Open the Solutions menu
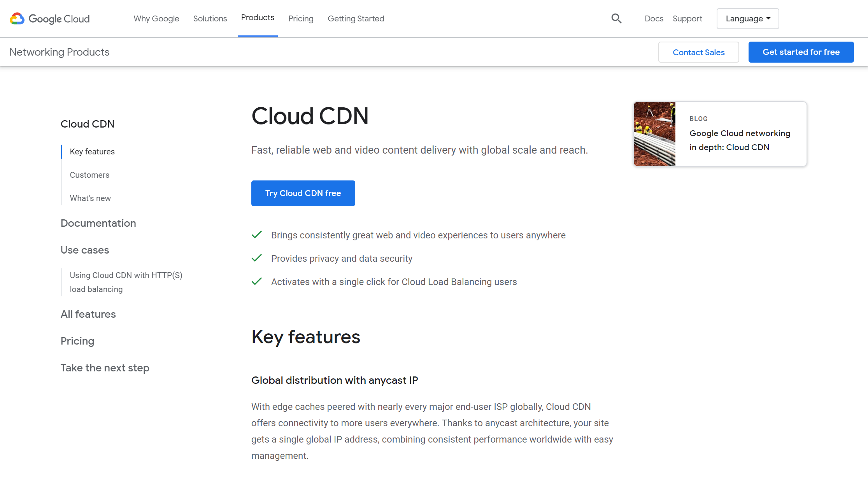 [210, 19]
